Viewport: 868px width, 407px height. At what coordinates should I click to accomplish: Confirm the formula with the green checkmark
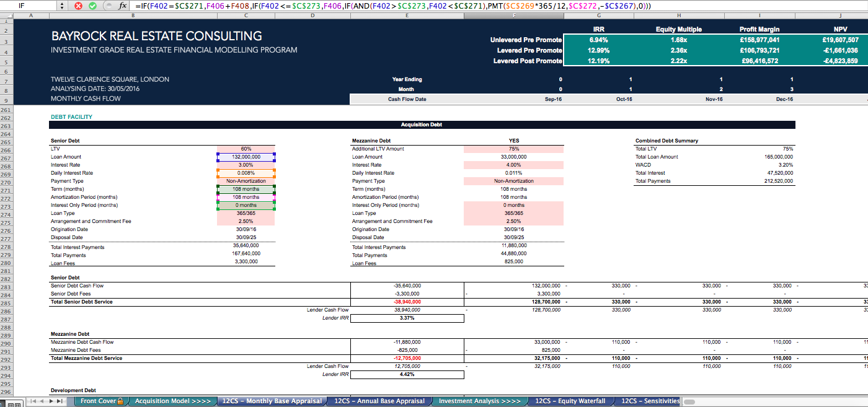(x=92, y=6)
